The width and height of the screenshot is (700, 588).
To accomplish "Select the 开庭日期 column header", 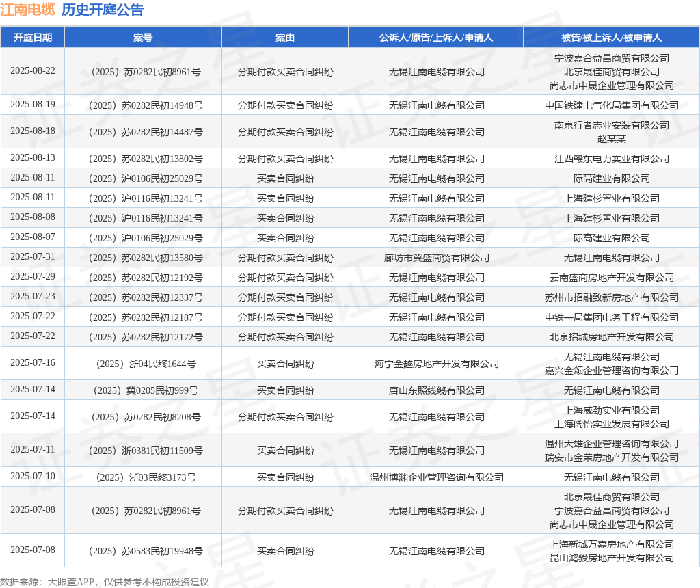I will tap(33, 38).
